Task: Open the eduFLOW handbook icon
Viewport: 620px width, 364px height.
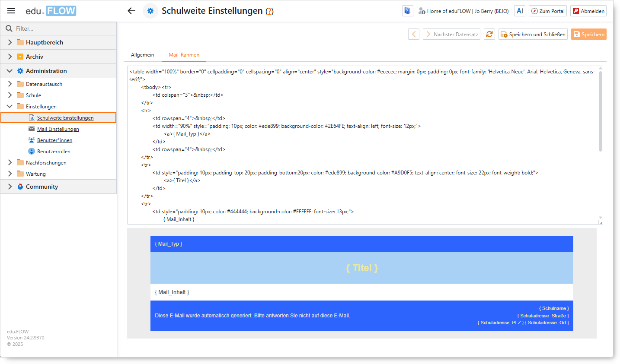Action: pyautogui.click(x=407, y=10)
